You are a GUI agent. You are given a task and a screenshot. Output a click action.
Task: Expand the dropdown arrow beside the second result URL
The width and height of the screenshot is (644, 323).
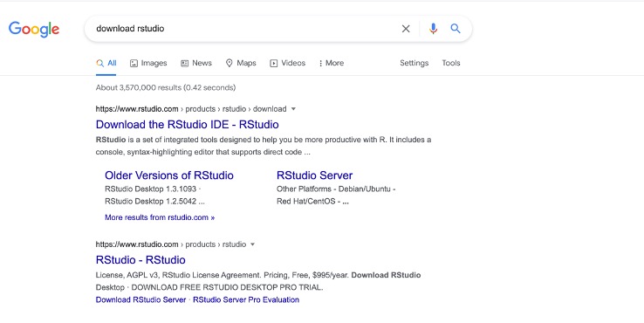pyautogui.click(x=252, y=244)
